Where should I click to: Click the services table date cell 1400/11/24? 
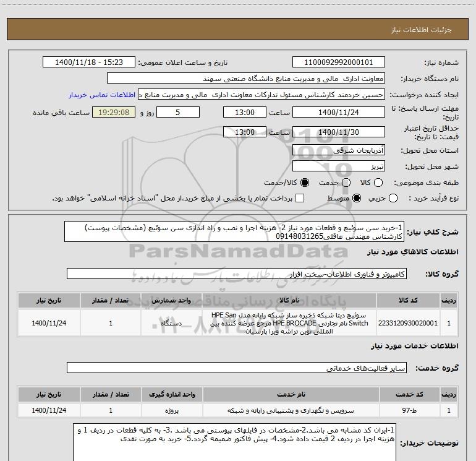(x=49, y=410)
